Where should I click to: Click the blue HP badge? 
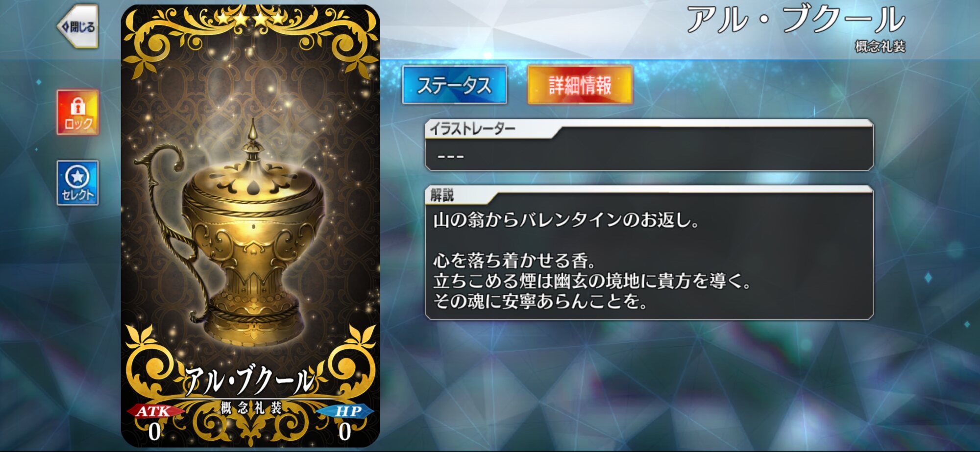(346, 411)
